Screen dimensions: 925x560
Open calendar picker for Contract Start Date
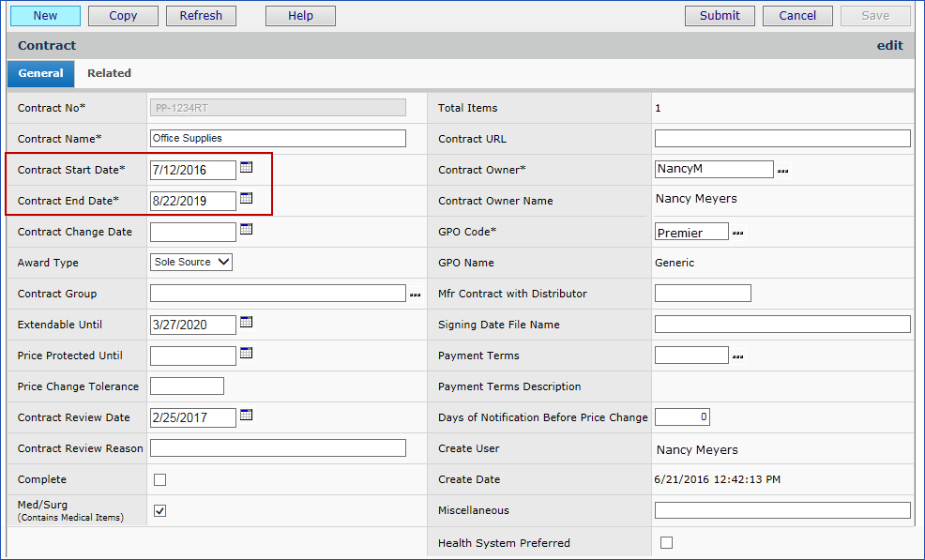pos(247,167)
